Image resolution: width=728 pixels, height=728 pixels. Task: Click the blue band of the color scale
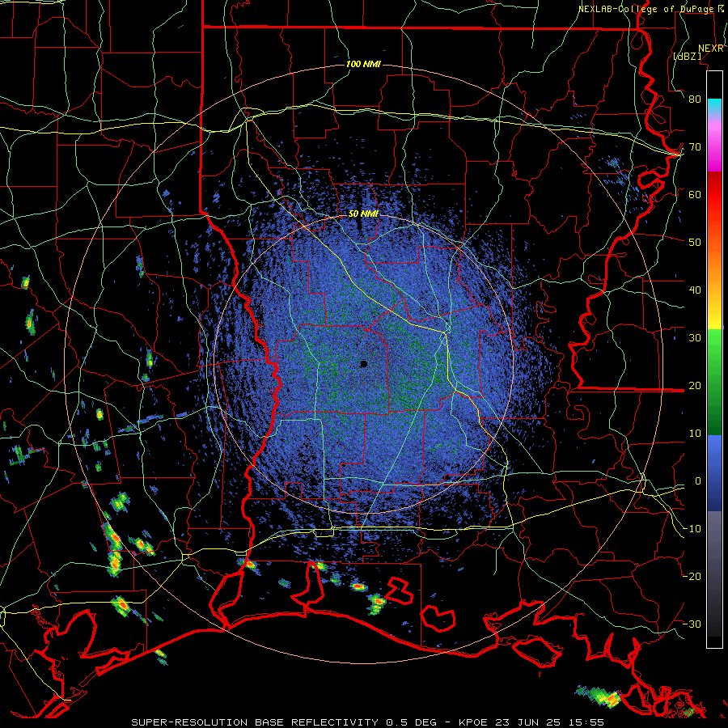pyautogui.click(x=714, y=472)
